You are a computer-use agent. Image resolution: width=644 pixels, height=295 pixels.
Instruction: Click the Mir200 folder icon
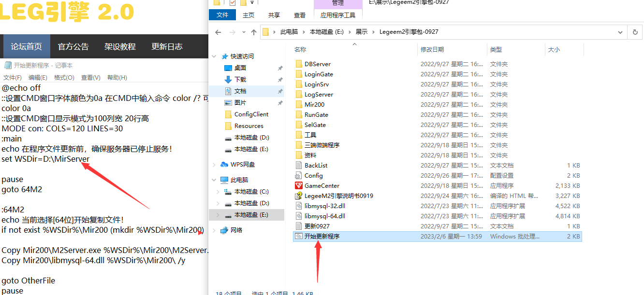click(299, 105)
